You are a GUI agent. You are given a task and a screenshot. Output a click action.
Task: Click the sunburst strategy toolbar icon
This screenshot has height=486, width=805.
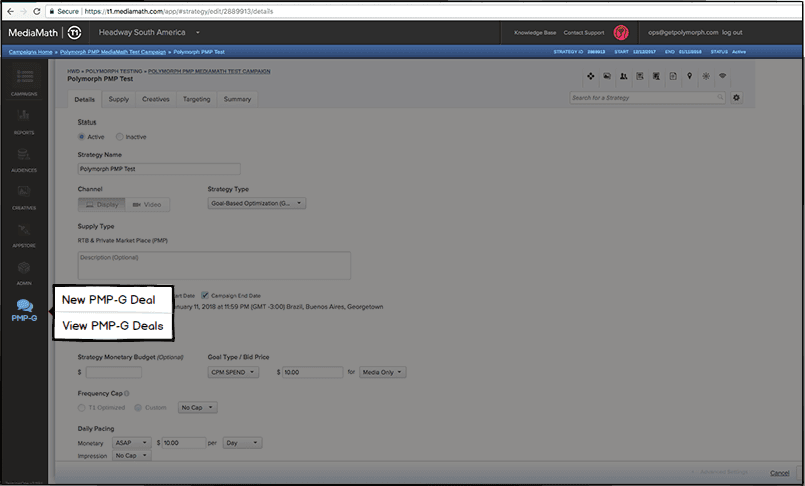(706, 76)
